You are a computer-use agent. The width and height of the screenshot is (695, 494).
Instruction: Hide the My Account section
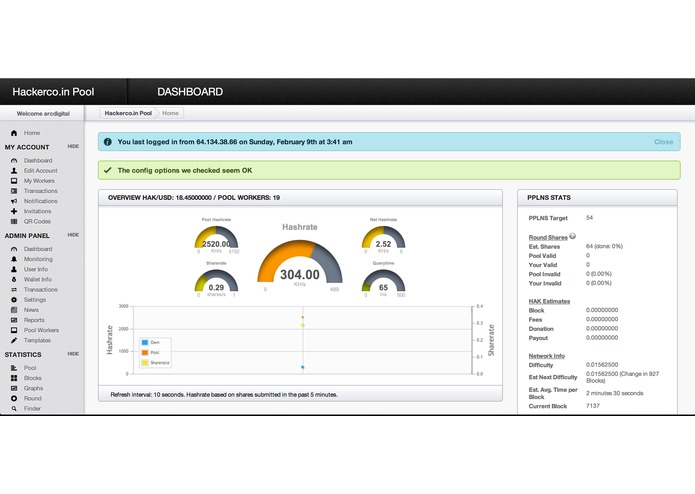(x=73, y=146)
